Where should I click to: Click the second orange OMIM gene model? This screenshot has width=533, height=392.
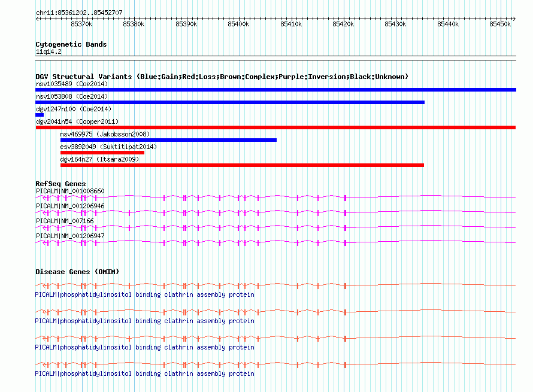click(x=275, y=312)
